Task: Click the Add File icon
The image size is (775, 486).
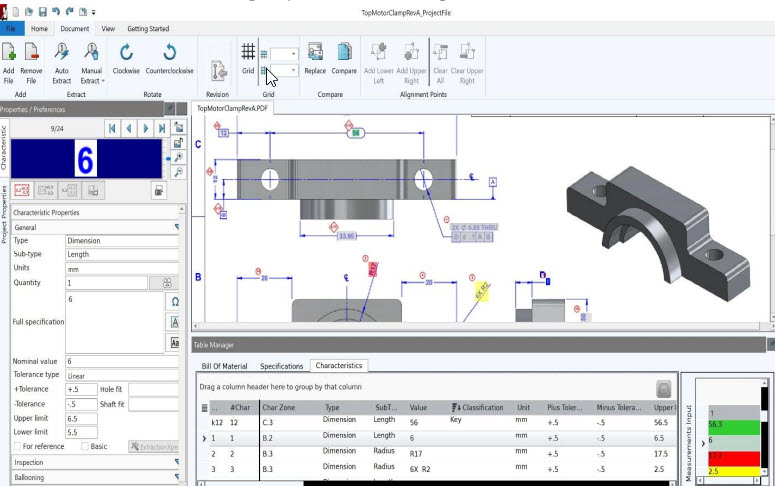Action: click(9, 53)
